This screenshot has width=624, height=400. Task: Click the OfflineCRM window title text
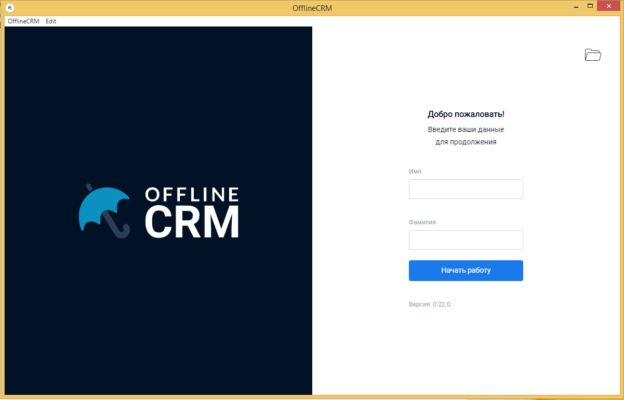(x=312, y=7)
